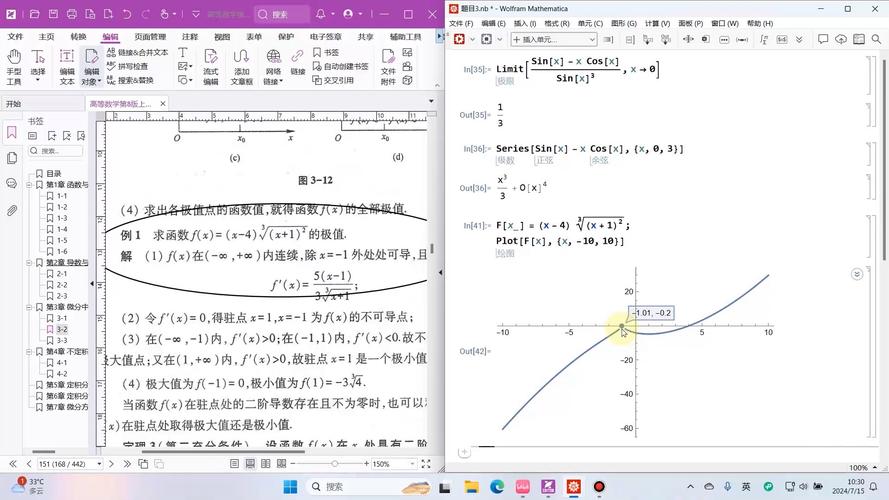
Task: Open the Select (选择) tool dropdown
Action: (x=38, y=80)
